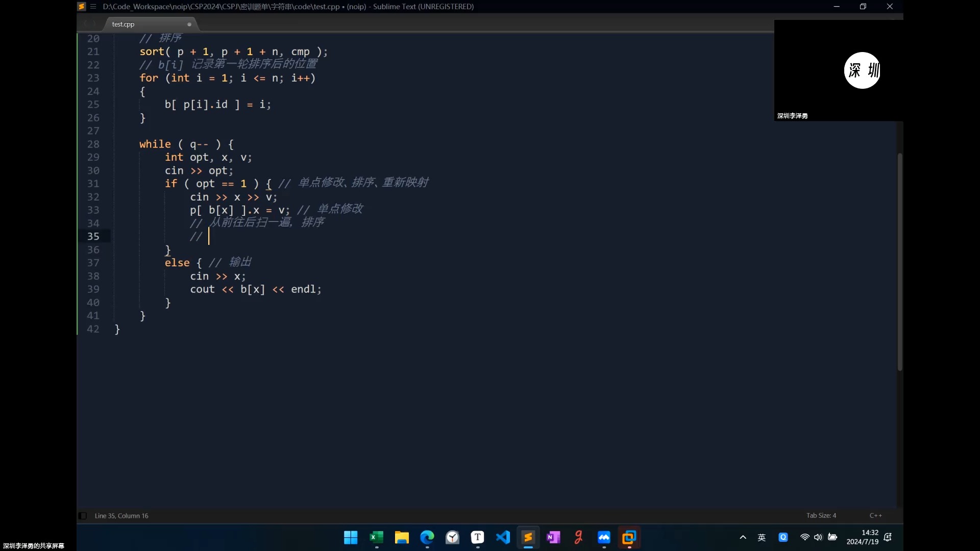The image size is (980, 551).
Task: Open OneNote from the taskbar
Action: (553, 537)
